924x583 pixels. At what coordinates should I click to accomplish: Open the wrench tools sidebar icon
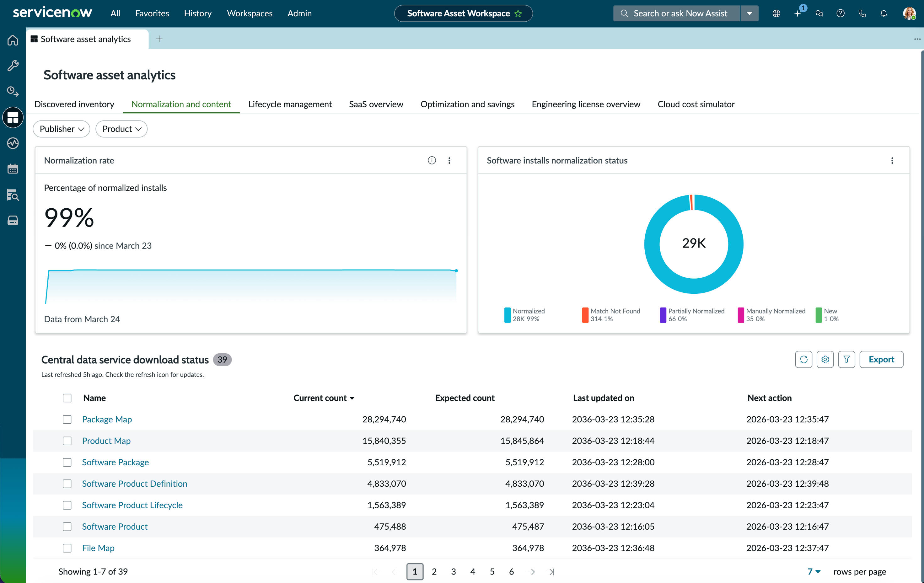tap(13, 66)
